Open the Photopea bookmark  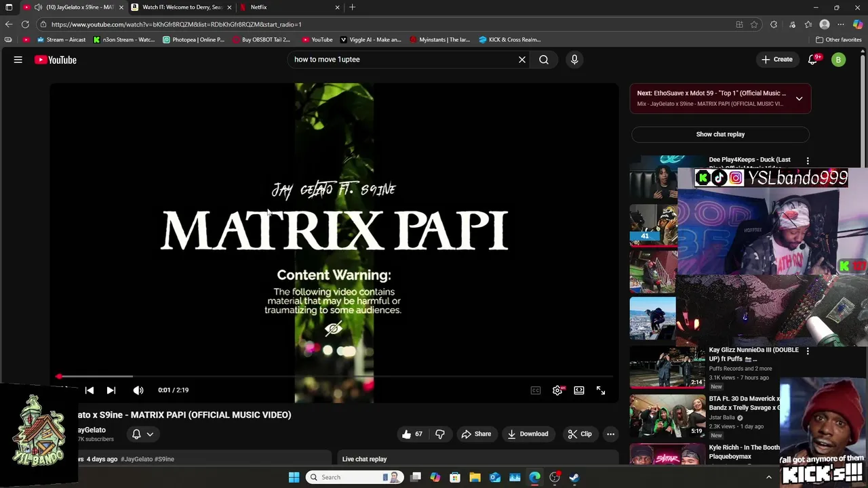[194, 39]
